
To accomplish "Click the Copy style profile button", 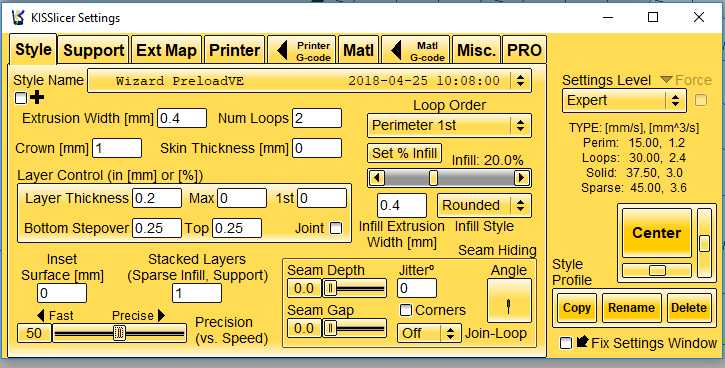I will pos(577,308).
